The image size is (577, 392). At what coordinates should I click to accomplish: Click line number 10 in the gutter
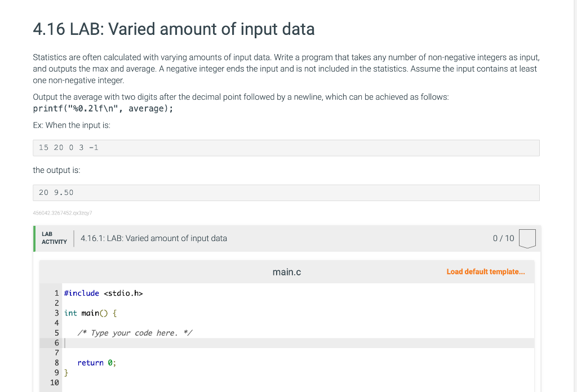pos(55,383)
